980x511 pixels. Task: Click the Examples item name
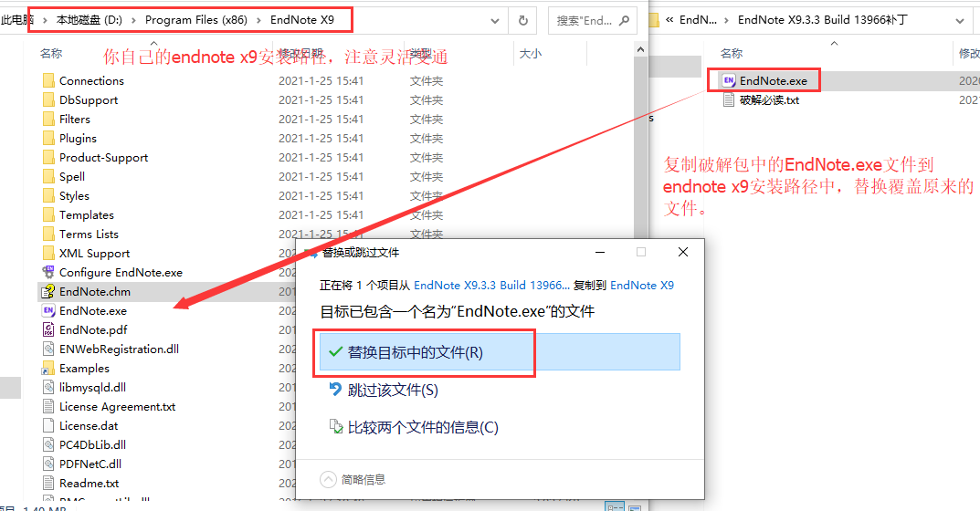click(84, 369)
